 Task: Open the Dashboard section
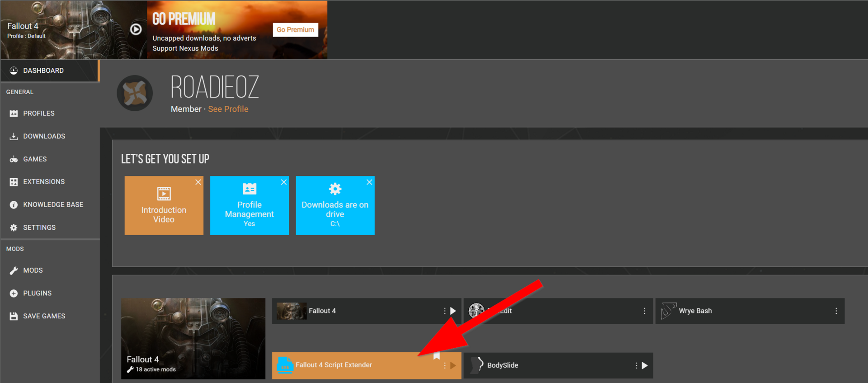(x=50, y=71)
